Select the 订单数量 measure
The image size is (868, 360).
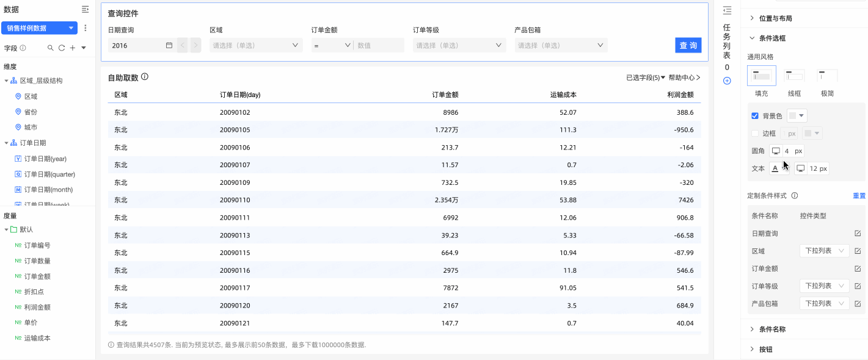pos(37,261)
